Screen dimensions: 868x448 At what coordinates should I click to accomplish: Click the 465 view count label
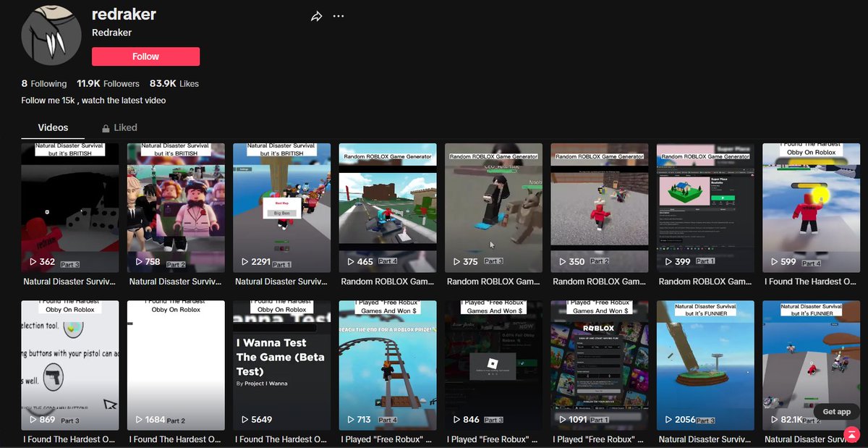[x=365, y=262]
